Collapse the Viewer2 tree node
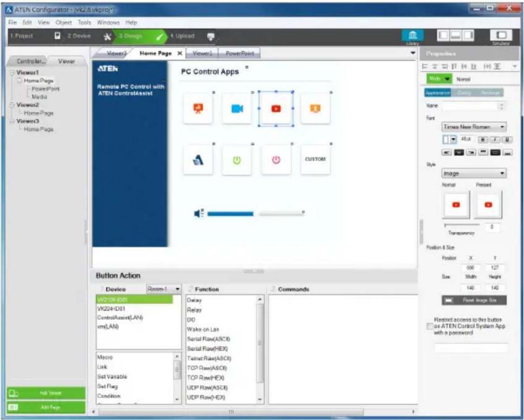The image size is (524, 420). pyautogui.click(x=12, y=105)
